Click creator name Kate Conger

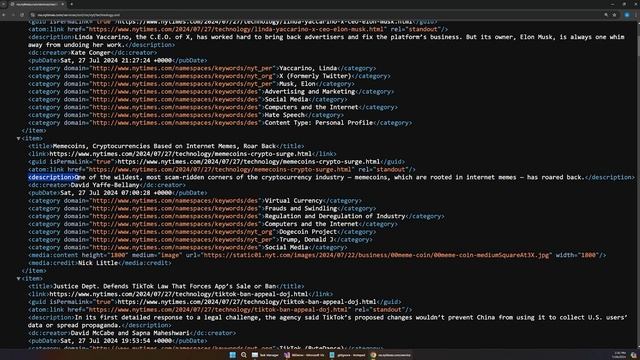91,53
